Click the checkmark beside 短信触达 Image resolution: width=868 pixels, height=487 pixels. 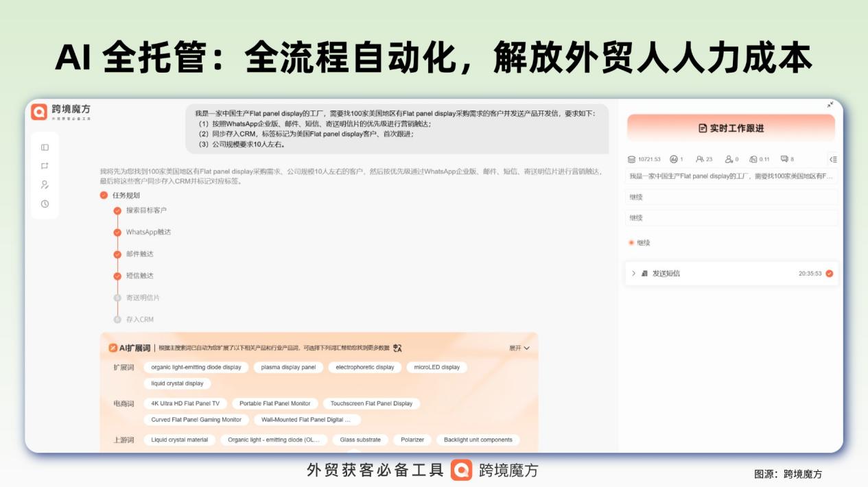coord(117,276)
